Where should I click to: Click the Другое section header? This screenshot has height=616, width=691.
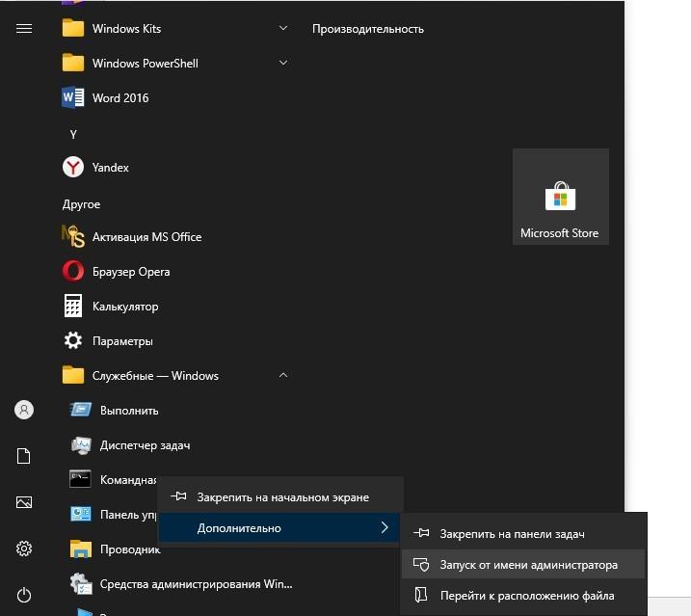[82, 204]
